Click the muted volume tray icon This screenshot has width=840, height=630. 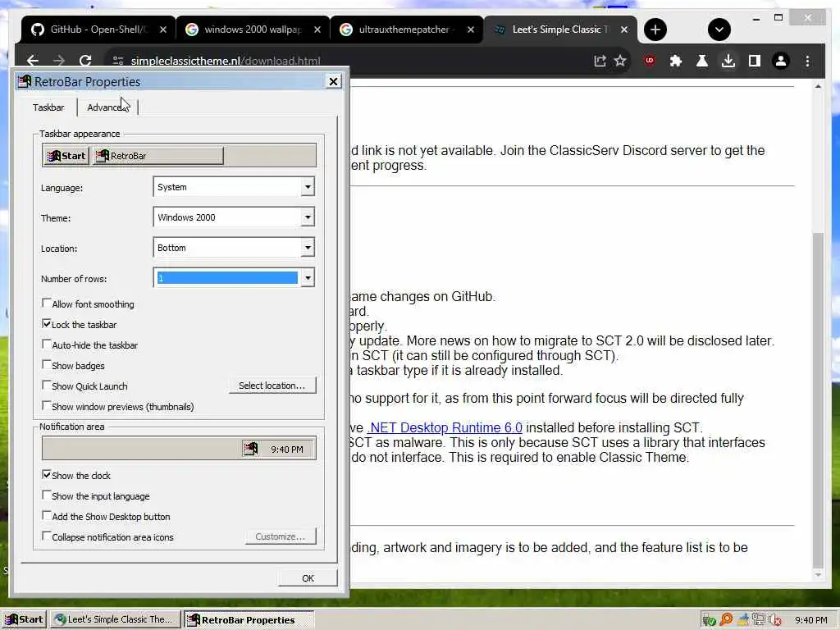pyautogui.click(x=774, y=620)
